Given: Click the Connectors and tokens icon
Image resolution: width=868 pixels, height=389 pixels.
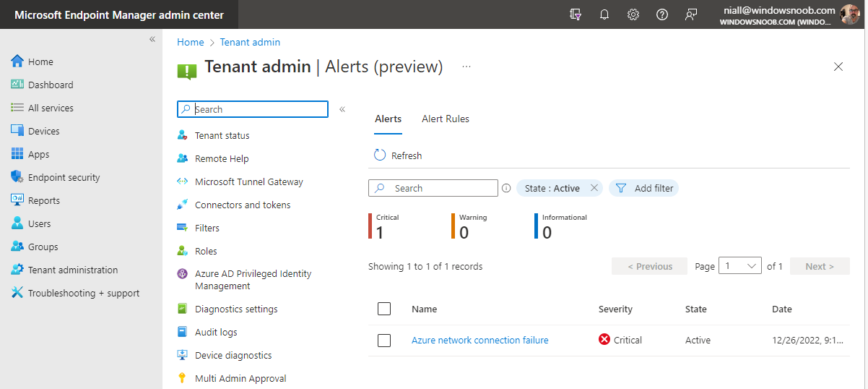Looking at the screenshot, I should 183,205.
